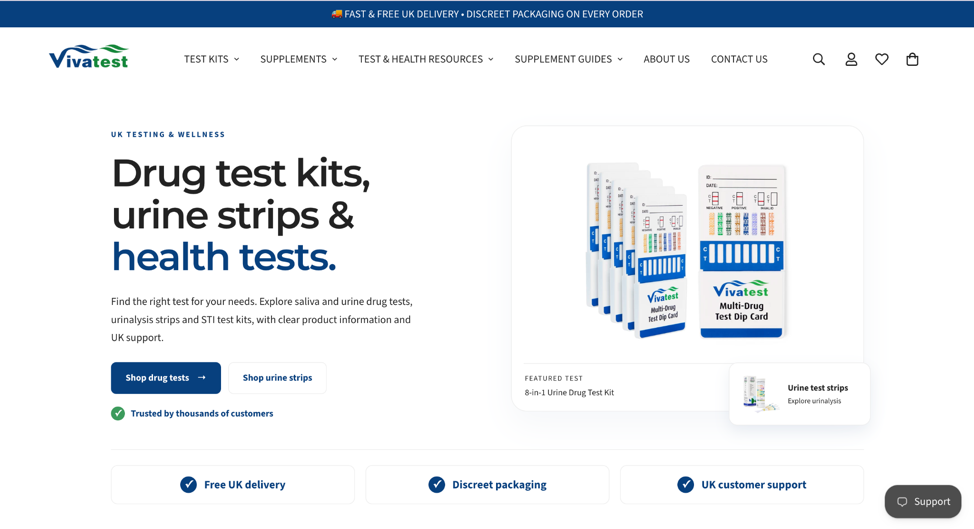Expand the Supplements menu
This screenshot has height=529, width=974.
click(299, 59)
